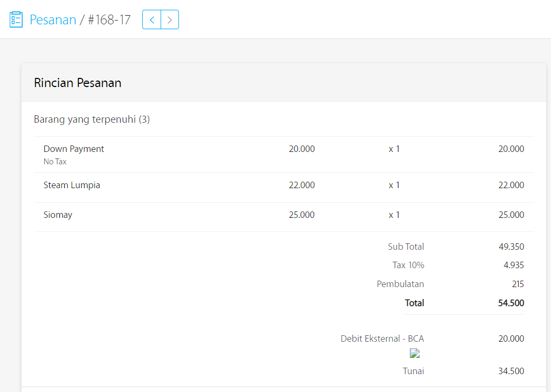The width and height of the screenshot is (551, 392).
Task: Go to the next order with right chevron
Action: click(170, 20)
